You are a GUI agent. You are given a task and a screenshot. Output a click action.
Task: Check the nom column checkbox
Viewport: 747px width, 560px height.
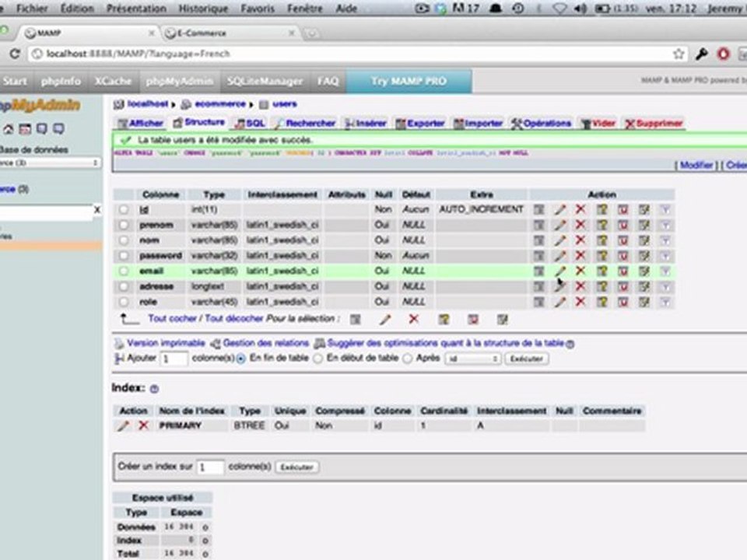124,240
